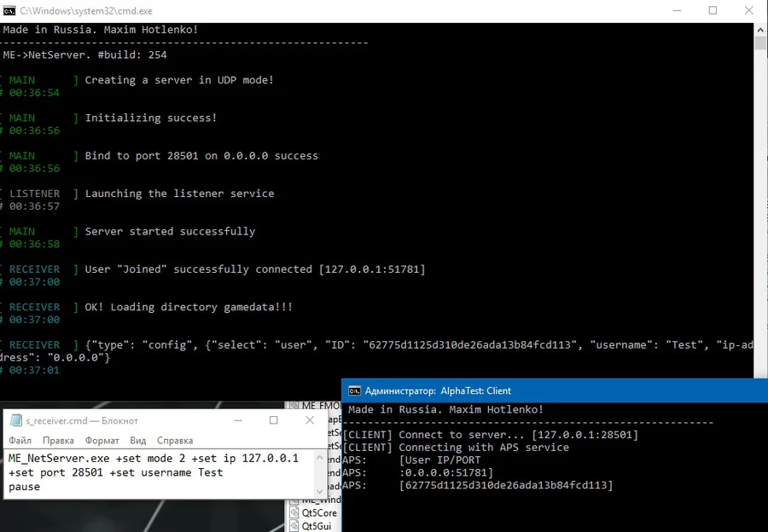
Task: Click the cmd.exe system menu icon
Action: [9, 10]
